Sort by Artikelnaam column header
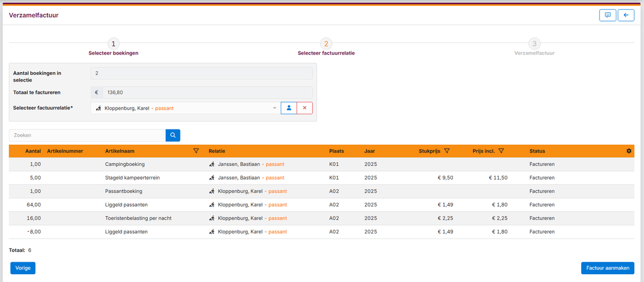 120,151
